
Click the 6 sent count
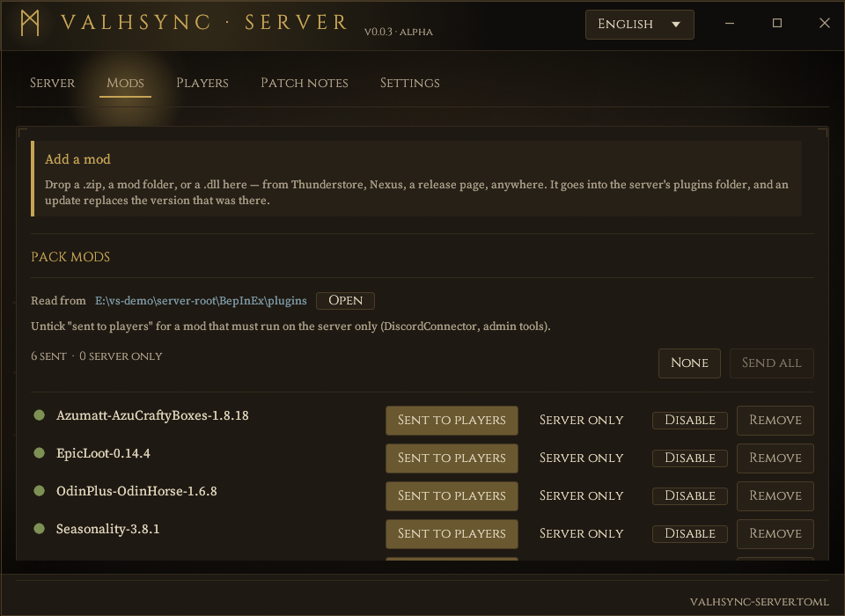(x=48, y=356)
